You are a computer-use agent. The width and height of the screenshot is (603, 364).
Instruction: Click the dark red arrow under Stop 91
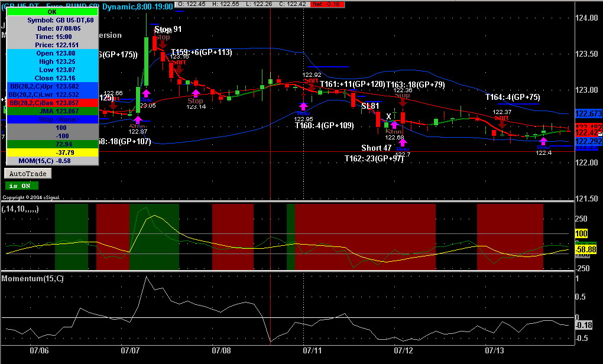(x=163, y=43)
